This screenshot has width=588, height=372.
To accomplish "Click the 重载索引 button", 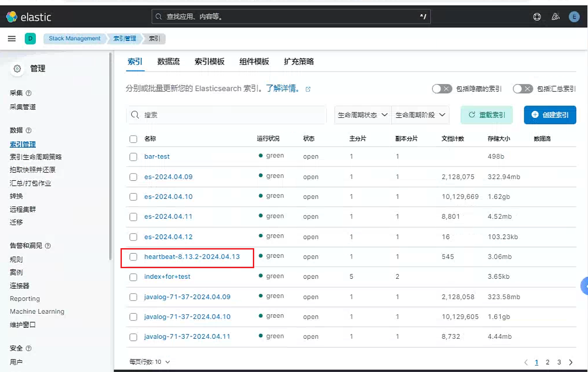I will point(487,115).
